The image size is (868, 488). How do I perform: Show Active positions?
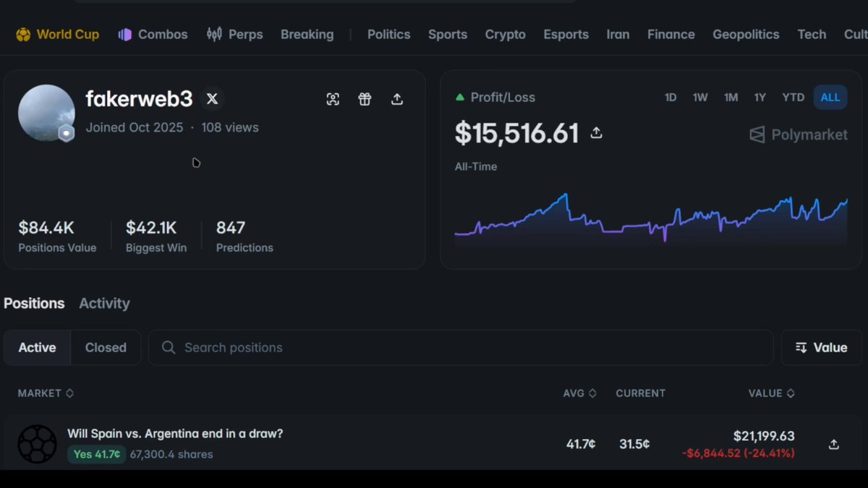coord(37,348)
